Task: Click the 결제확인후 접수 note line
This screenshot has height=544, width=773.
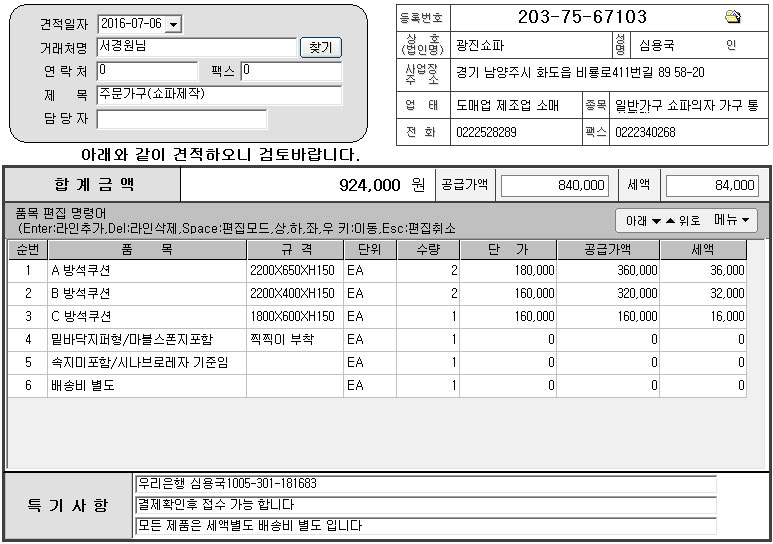Action: (425, 505)
